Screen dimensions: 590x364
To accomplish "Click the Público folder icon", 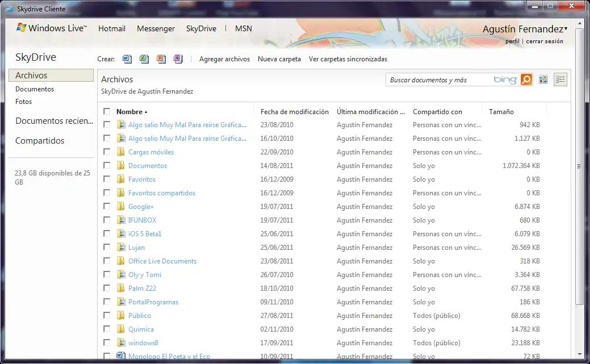I will [121, 315].
